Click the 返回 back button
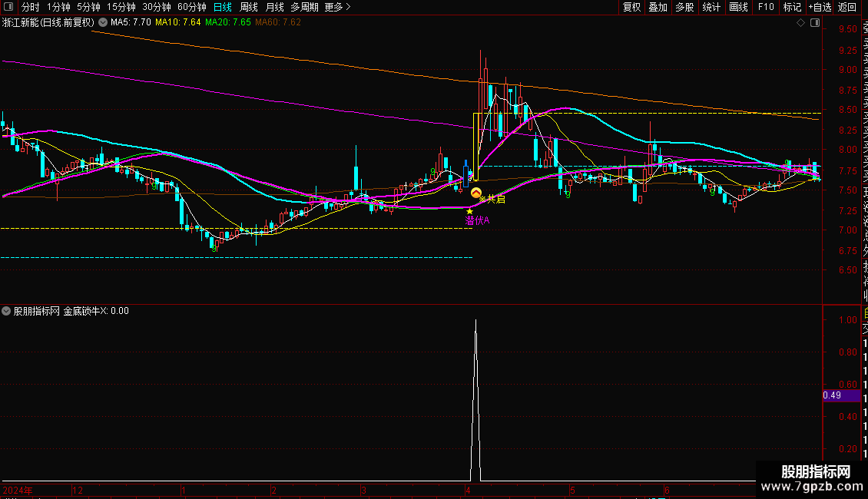868x499 pixels. 847,7
